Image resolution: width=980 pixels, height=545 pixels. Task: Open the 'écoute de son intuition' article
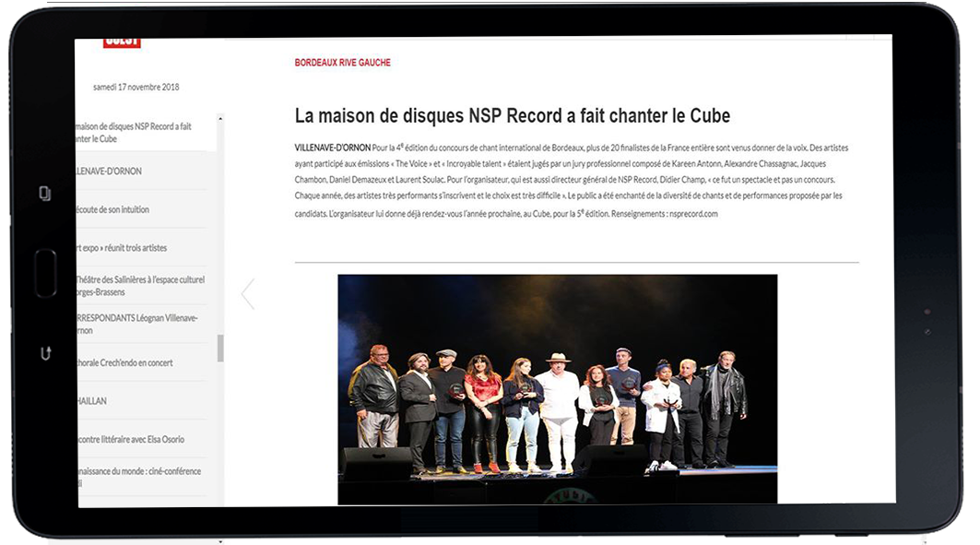112,209
